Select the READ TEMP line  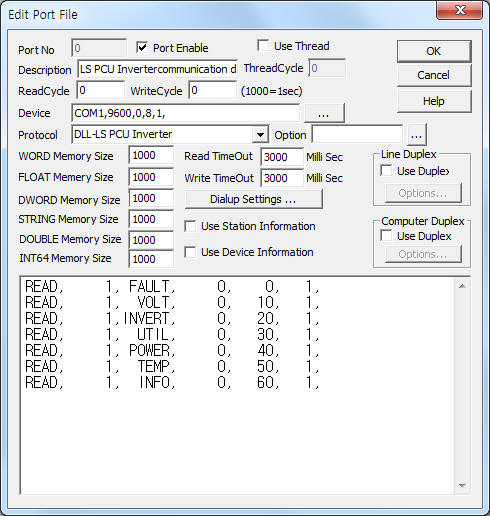coord(172,366)
